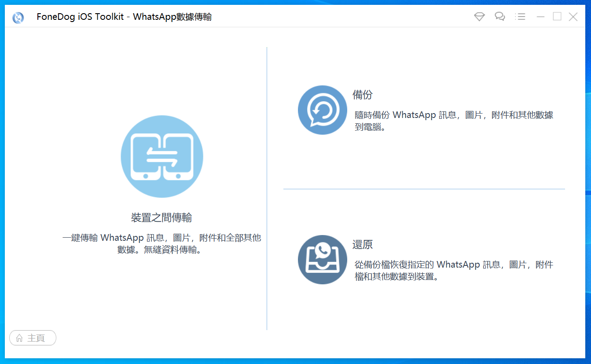Go back with the 主頁 home button

pyautogui.click(x=33, y=338)
